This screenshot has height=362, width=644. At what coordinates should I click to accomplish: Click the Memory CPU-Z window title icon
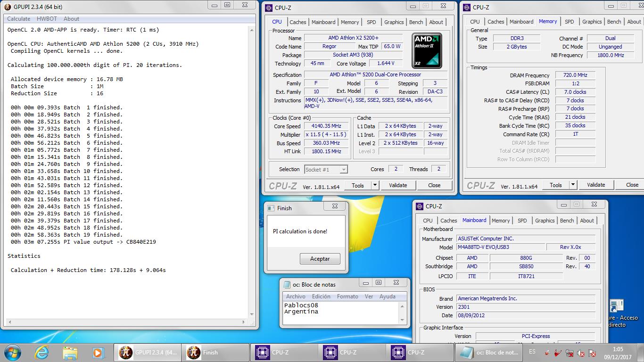coord(467,8)
